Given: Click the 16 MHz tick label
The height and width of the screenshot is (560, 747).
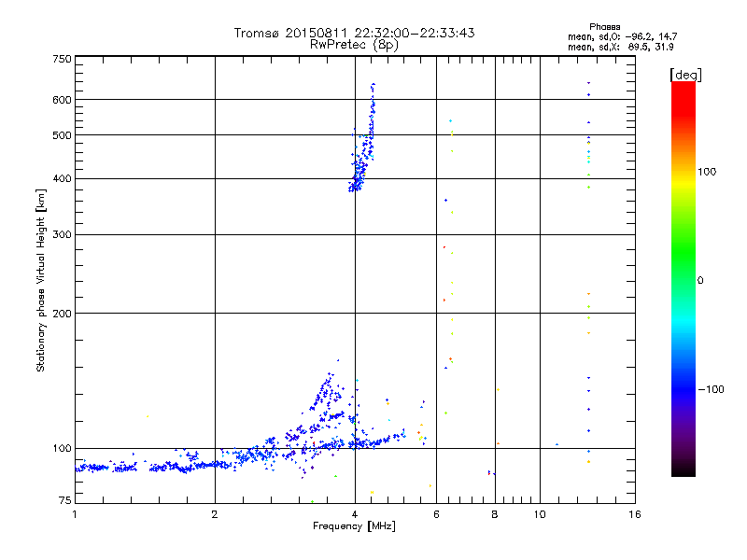Looking at the screenshot, I should [x=635, y=514].
